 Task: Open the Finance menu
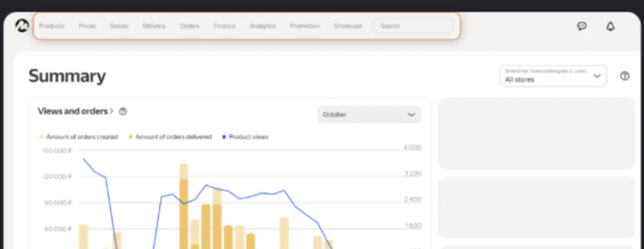pyautogui.click(x=224, y=26)
